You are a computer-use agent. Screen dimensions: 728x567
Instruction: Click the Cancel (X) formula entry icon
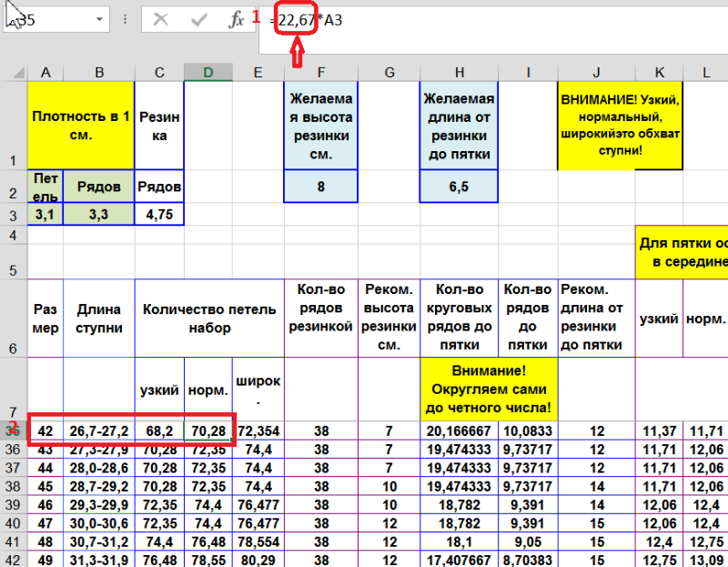click(161, 19)
